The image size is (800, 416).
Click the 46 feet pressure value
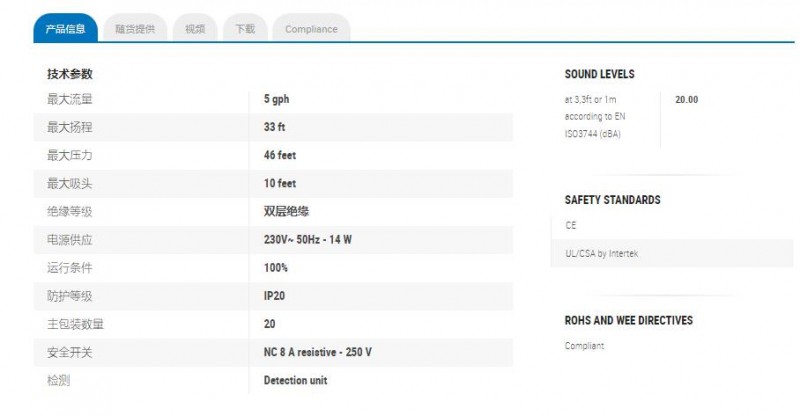click(x=280, y=155)
